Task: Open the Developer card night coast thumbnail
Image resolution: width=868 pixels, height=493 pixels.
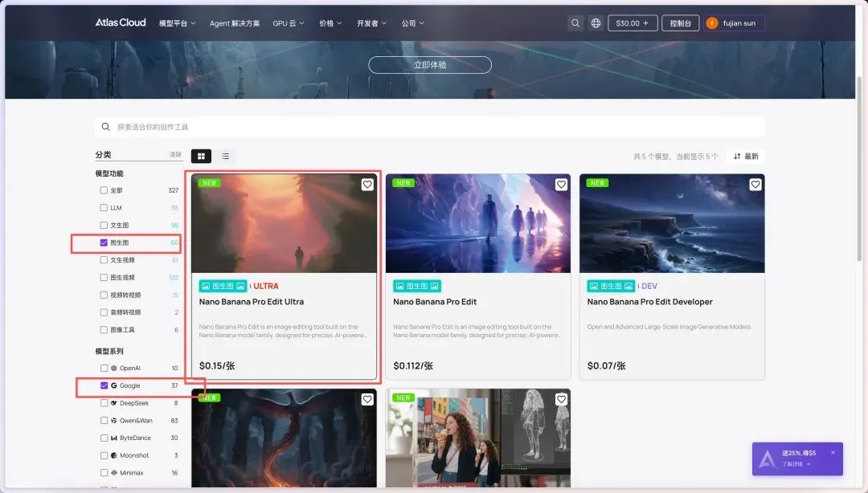Action: [672, 223]
